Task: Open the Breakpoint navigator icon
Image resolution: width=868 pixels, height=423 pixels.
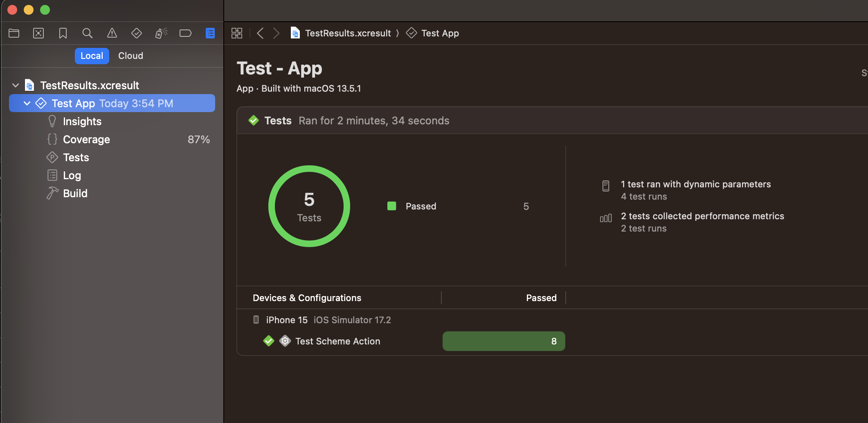Action: coord(186,33)
